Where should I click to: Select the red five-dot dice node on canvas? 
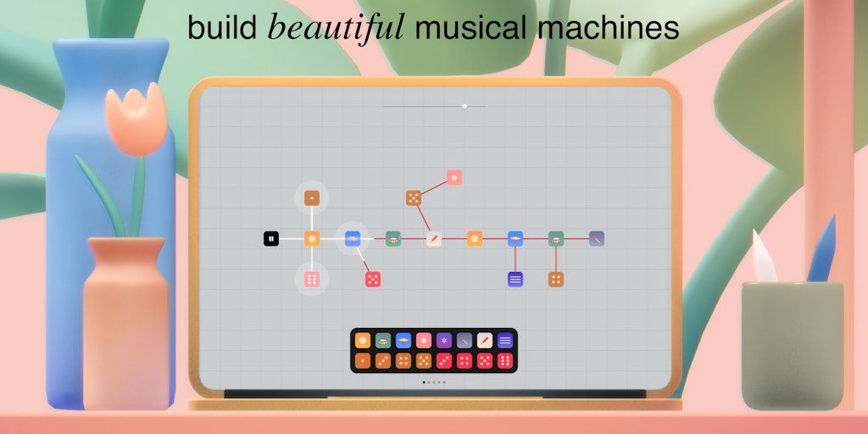373,279
